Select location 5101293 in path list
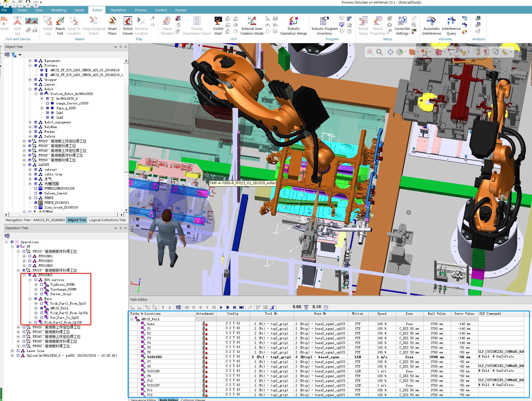Image resolution: width=532 pixels, height=401 pixels. click(x=154, y=357)
